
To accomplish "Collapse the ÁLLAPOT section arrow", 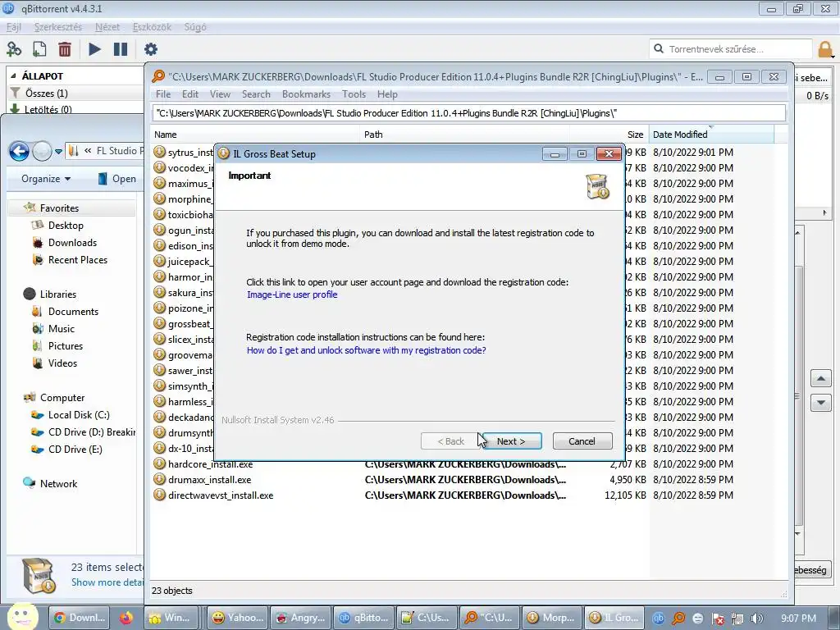I will 13,76.
